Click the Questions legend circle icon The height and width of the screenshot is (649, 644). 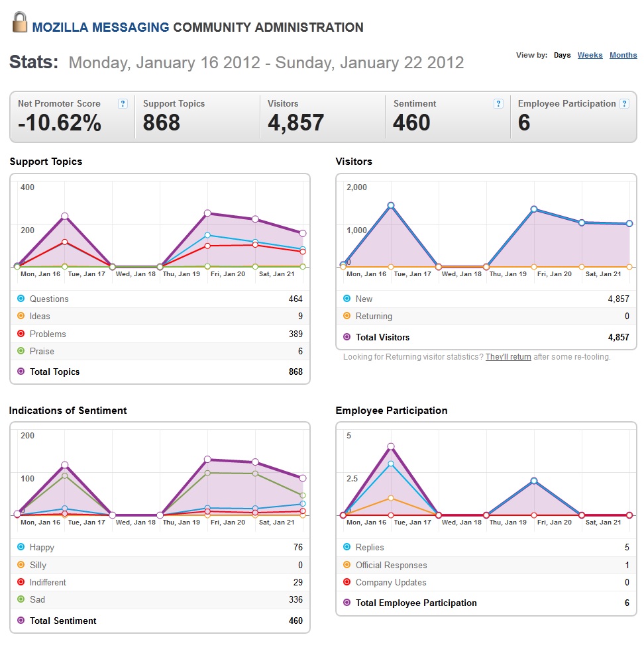[21, 299]
